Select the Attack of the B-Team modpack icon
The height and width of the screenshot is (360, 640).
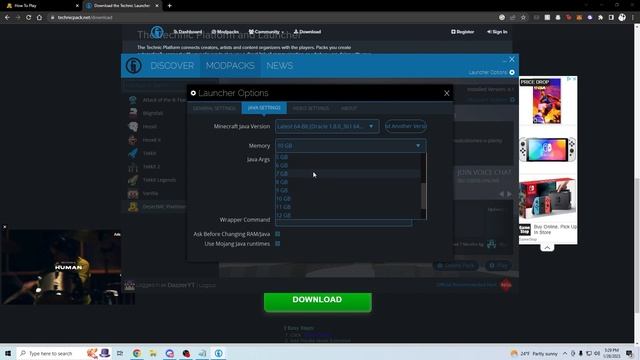[133, 100]
